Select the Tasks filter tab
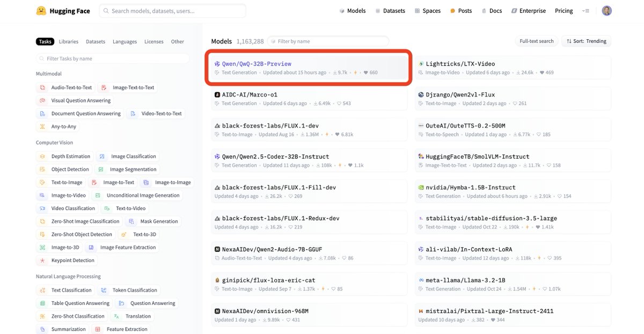This screenshot has height=334, width=644. point(45,41)
